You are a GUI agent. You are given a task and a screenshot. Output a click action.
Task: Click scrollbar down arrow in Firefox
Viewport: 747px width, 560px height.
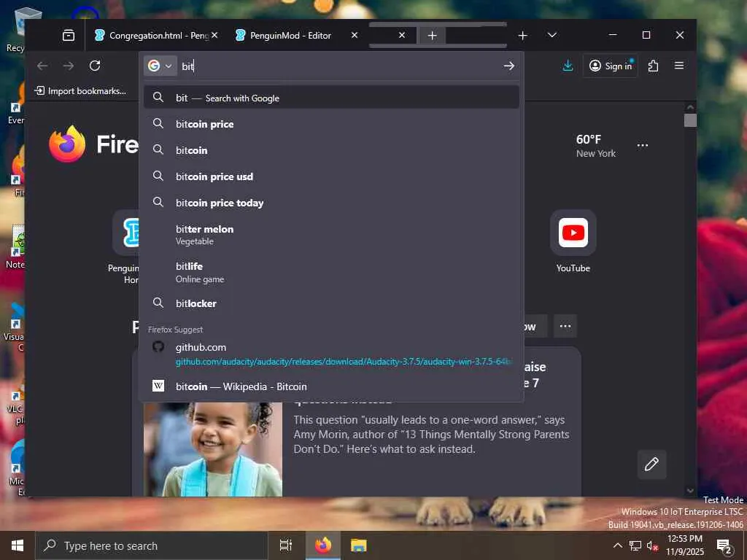pos(690,490)
